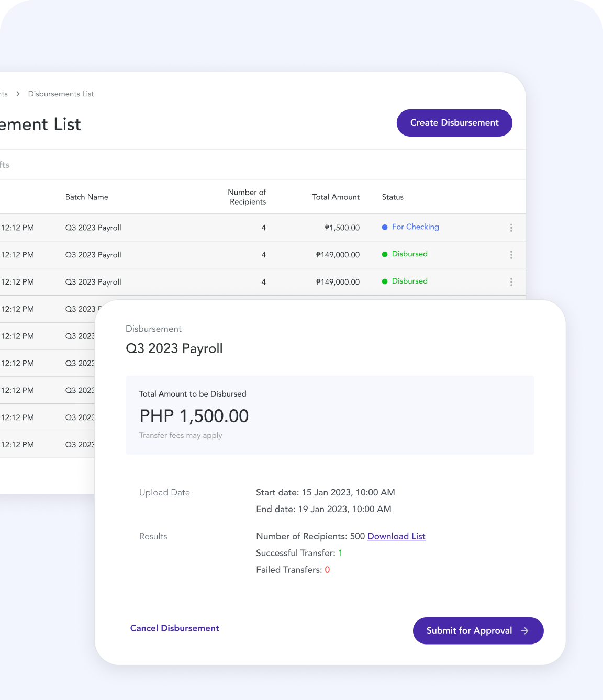Click the ₱1,500.00 amount cell
Image resolution: width=603 pixels, height=700 pixels.
click(x=342, y=228)
